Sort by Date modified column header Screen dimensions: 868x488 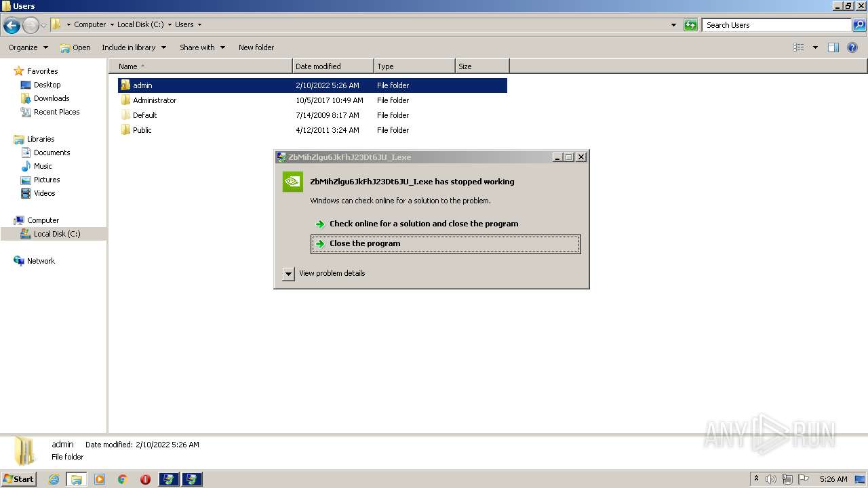pos(333,66)
